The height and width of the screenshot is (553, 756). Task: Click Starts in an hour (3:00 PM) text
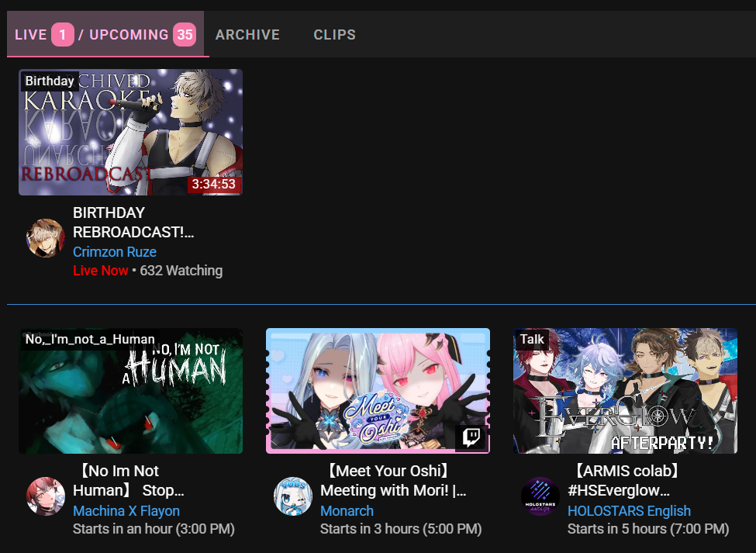pyautogui.click(x=154, y=529)
